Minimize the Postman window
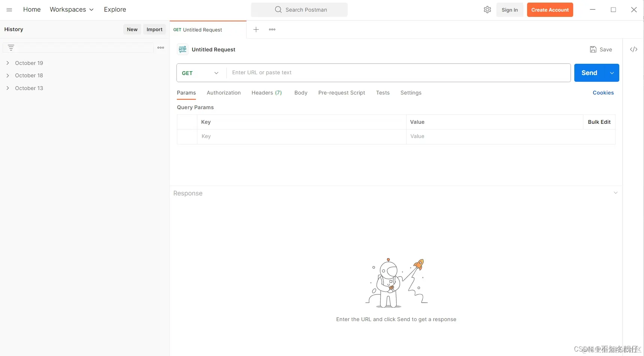 tap(593, 10)
